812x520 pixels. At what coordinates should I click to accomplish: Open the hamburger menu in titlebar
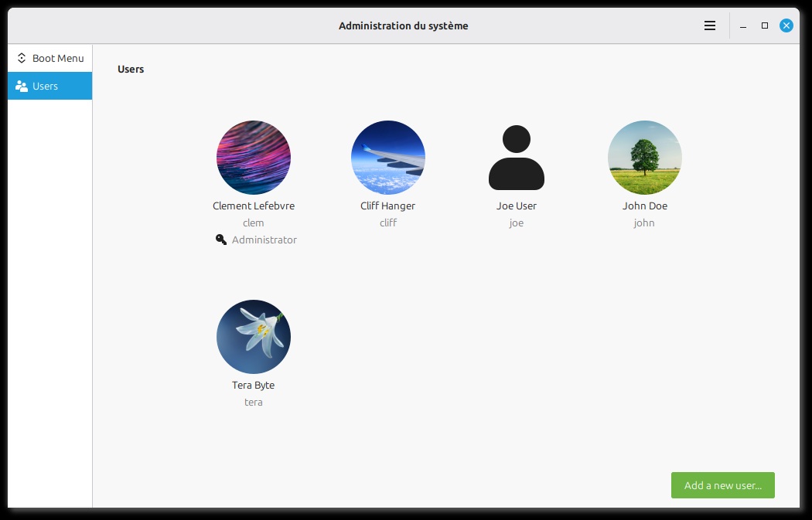point(709,25)
